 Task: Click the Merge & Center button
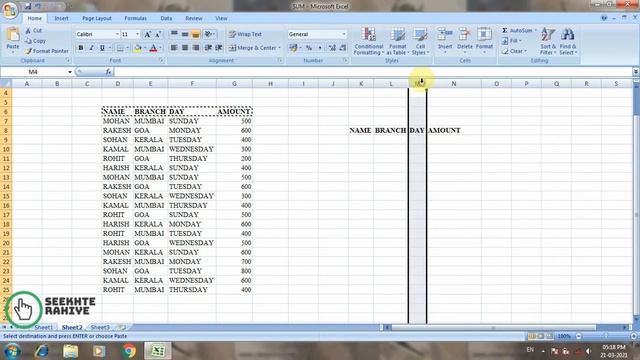click(x=254, y=48)
